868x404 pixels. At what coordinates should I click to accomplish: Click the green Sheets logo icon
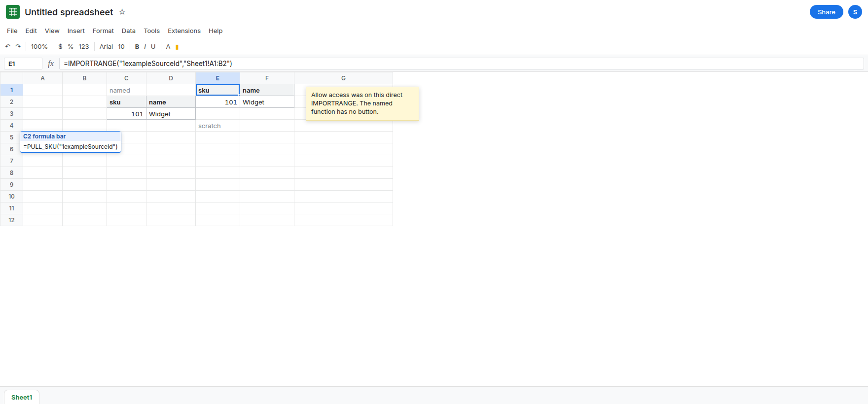[x=13, y=12]
